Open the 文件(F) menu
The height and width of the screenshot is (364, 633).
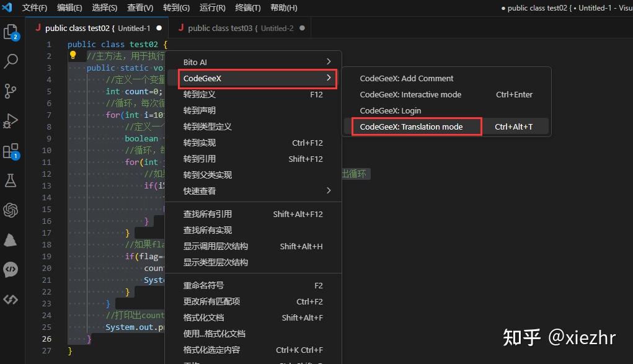point(34,7)
